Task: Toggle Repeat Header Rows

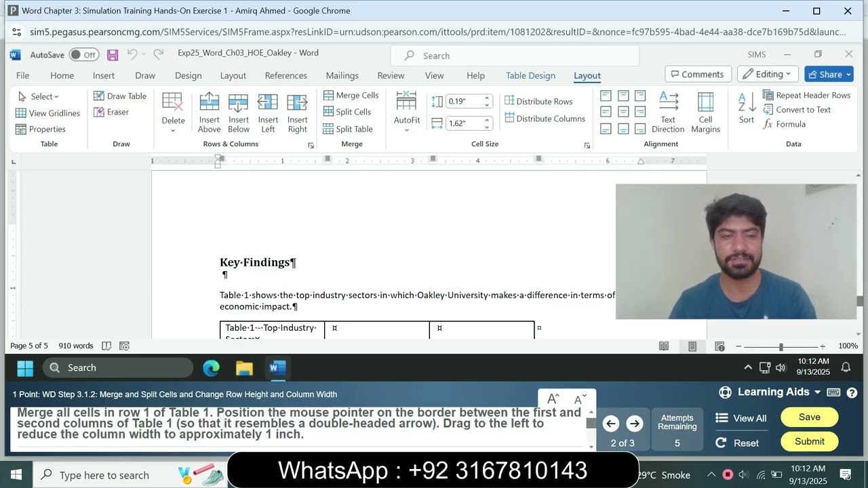Action: (x=806, y=96)
